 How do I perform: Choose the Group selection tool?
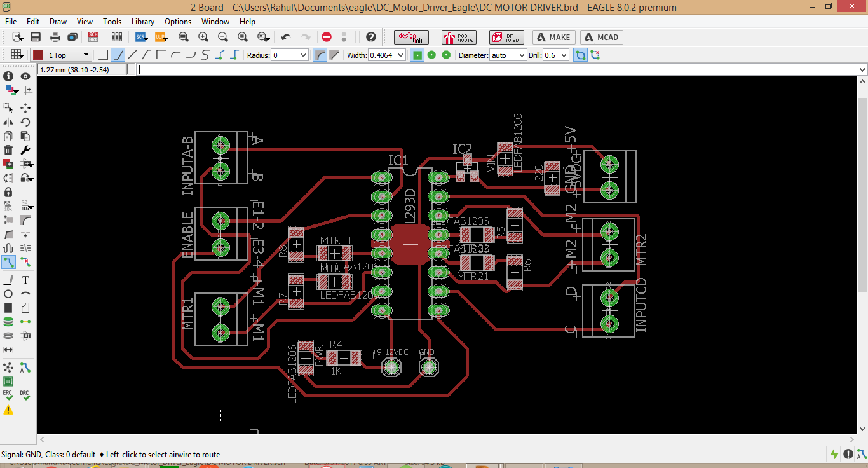[x=8, y=107]
